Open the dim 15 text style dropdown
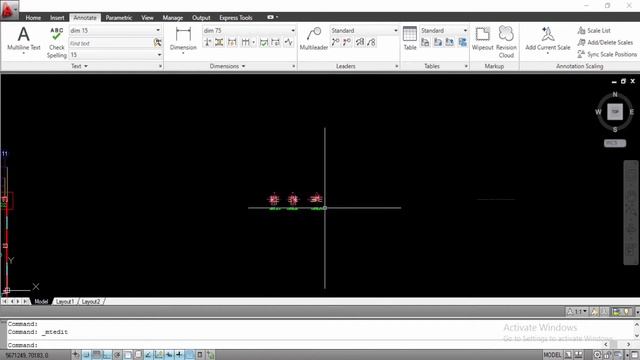640x360 pixels. coord(158,31)
